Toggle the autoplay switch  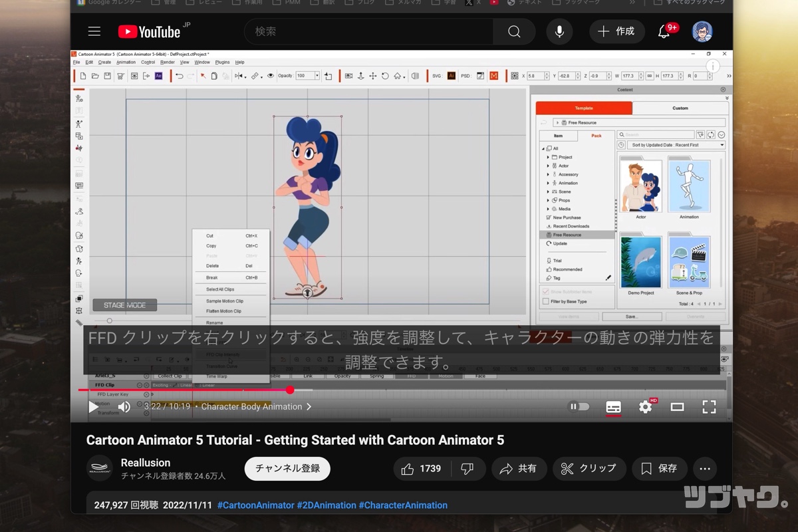pyautogui.click(x=579, y=407)
